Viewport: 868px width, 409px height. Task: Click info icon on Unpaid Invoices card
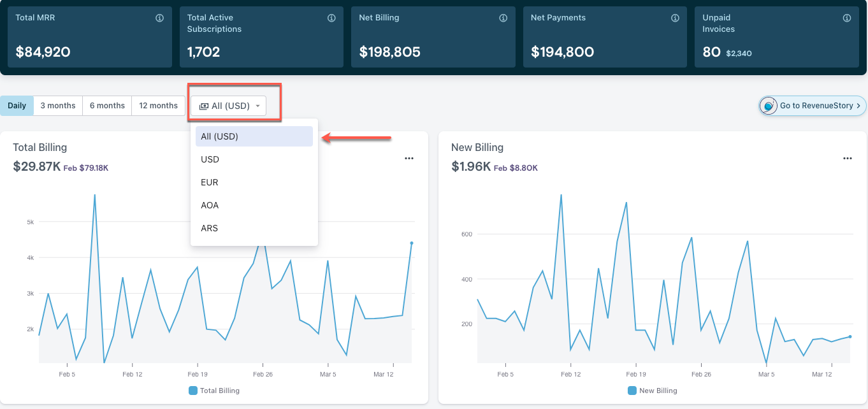click(847, 18)
